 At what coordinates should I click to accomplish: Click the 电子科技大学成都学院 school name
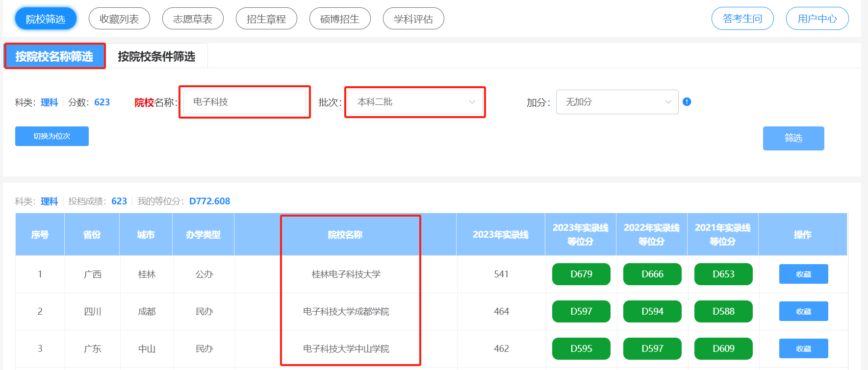click(346, 311)
